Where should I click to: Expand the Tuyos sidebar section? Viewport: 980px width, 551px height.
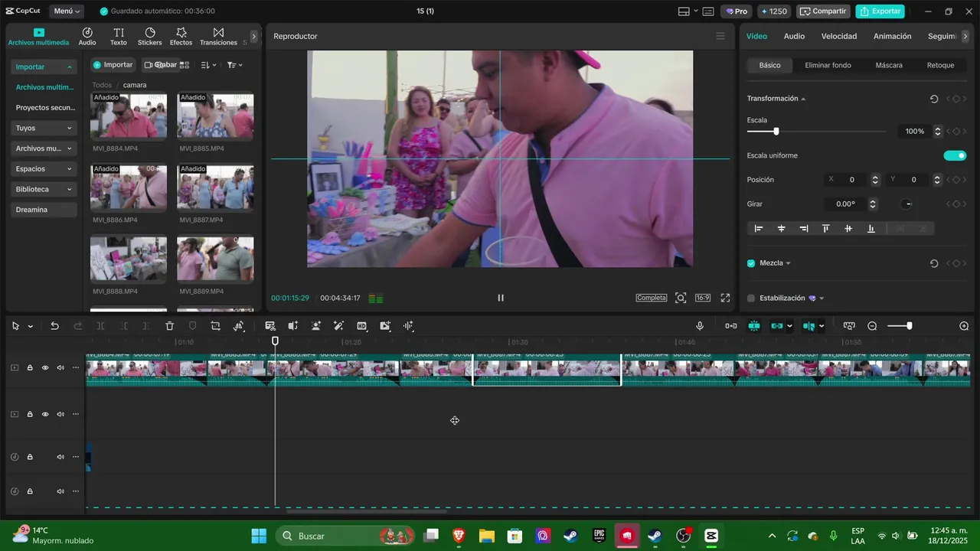click(x=44, y=128)
